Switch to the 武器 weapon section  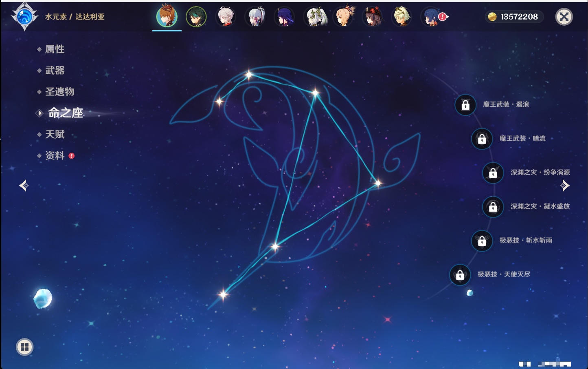click(x=55, y=71)
